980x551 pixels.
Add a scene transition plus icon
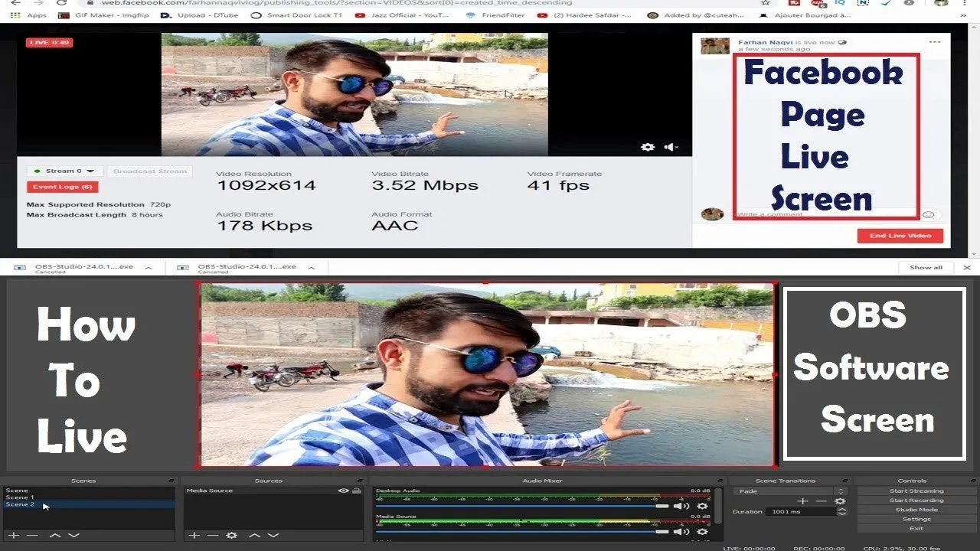803,500
